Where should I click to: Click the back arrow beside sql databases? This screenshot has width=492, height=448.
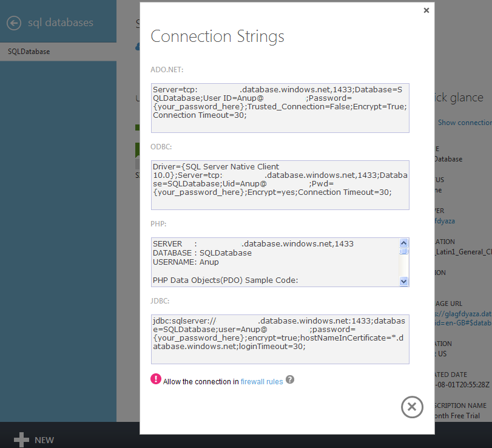pyautogui.click(x=14, y=23)
